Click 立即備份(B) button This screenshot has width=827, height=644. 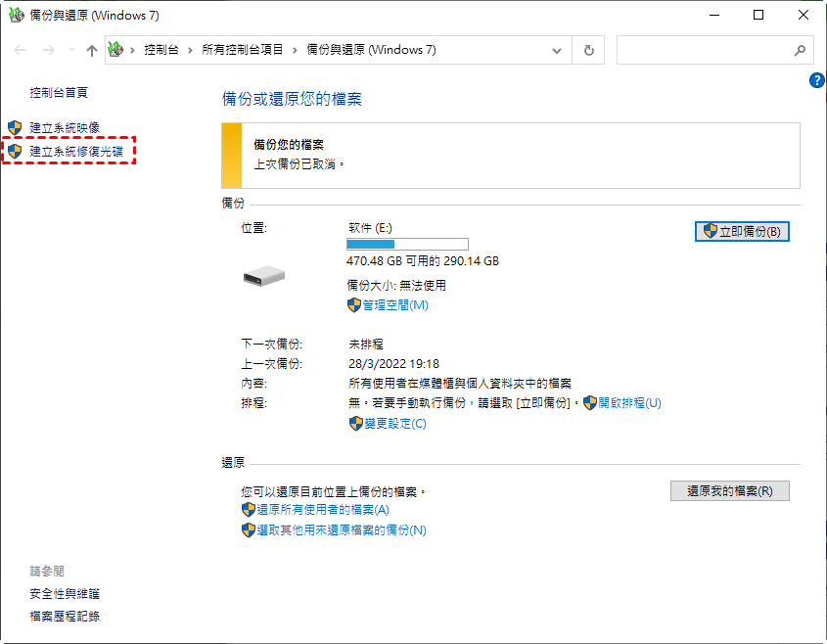742,232
